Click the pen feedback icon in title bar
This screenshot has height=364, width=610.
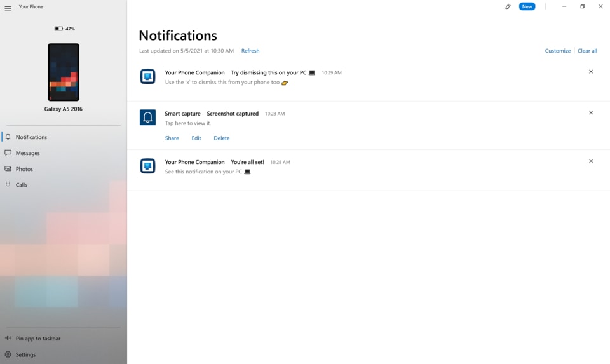point(508,6)
